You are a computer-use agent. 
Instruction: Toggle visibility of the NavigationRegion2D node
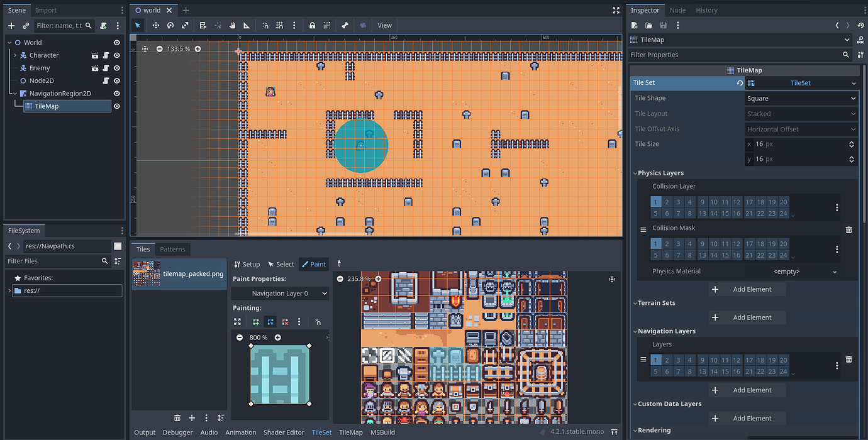[x=116, y=93]
